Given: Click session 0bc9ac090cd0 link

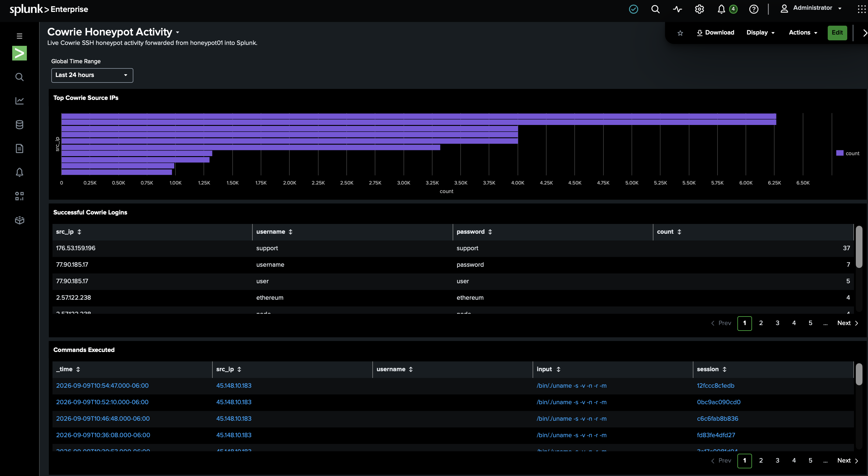Looking at the screenshot, I should click(718, 402).
